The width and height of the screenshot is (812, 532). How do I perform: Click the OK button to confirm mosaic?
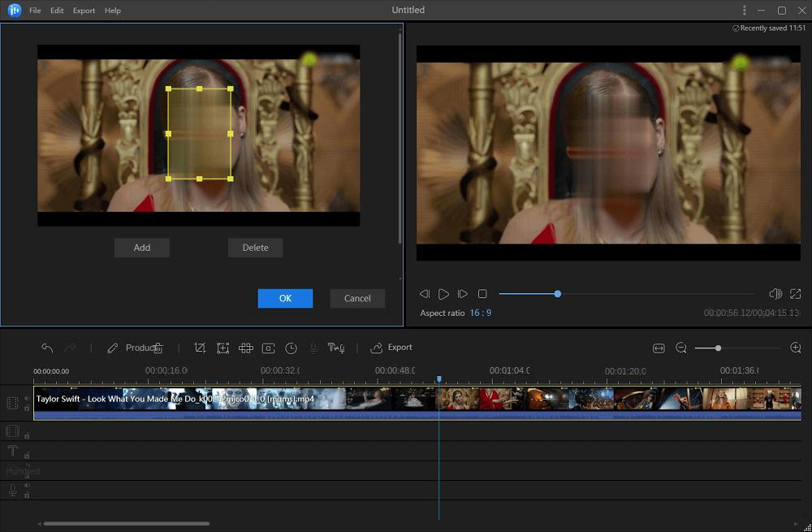pyautogui.click(x=285, y=298)
